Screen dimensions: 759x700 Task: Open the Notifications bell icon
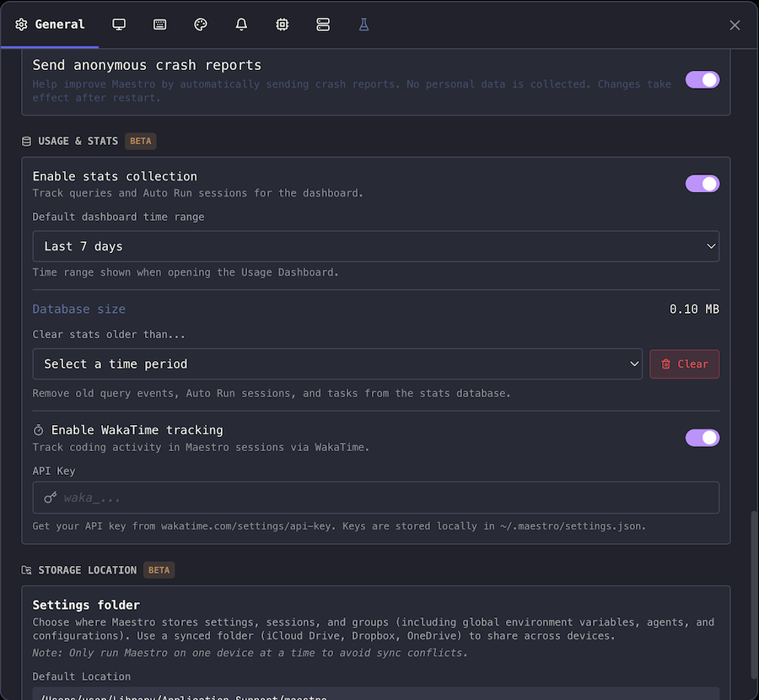pos(240,24)
